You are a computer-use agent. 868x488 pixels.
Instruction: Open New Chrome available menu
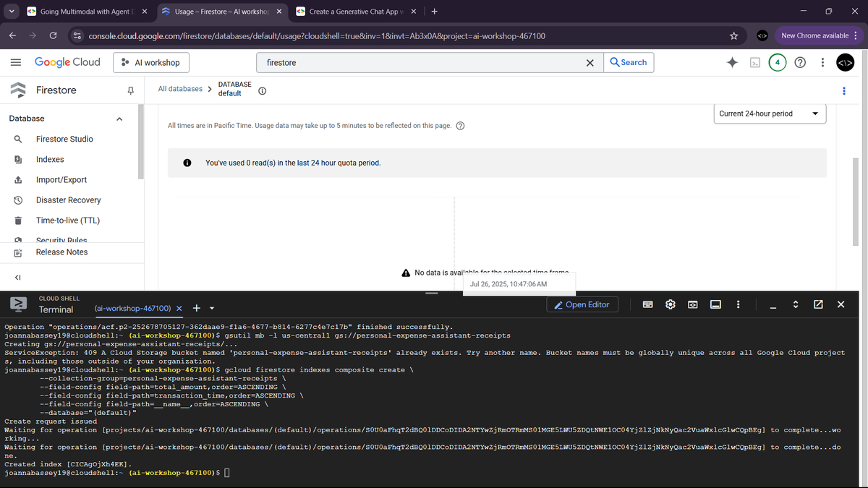tap(819, 35)
